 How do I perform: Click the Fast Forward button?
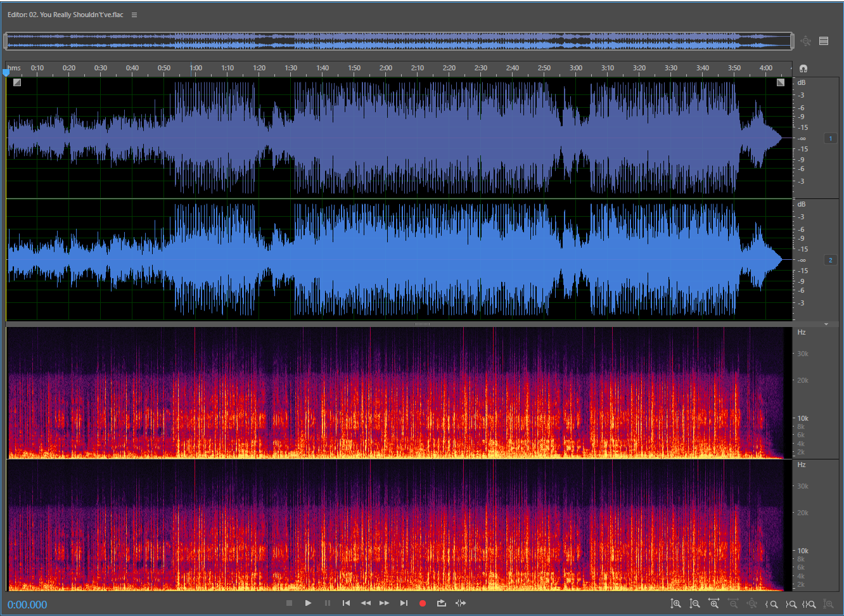coord(385,603)
